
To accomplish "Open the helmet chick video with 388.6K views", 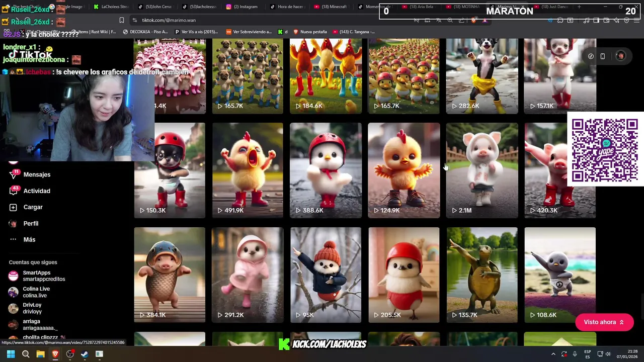I will click(x=326, y=170).
